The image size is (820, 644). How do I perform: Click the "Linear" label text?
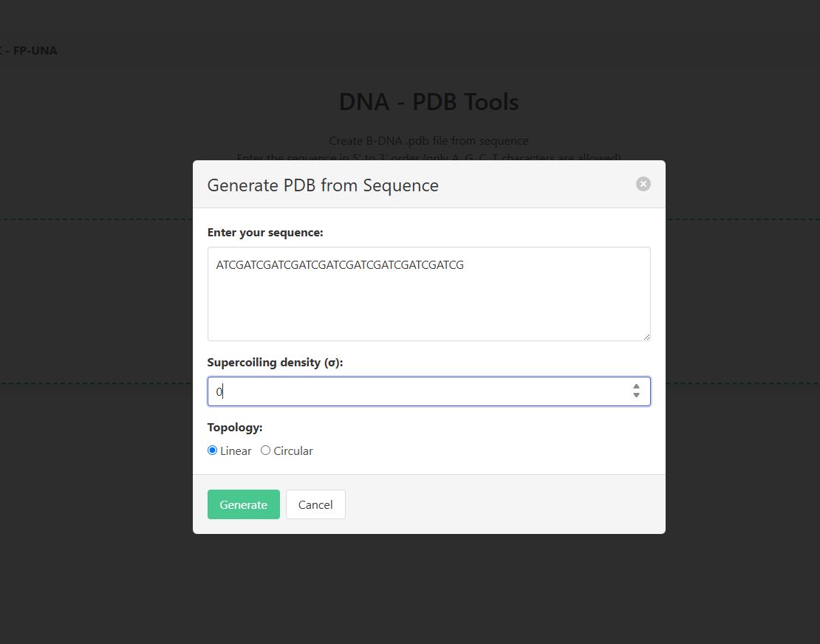236,451
